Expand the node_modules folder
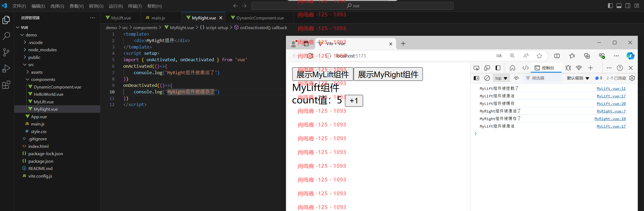Viewport: 644px width, 211px height. [x=25, y=50]
